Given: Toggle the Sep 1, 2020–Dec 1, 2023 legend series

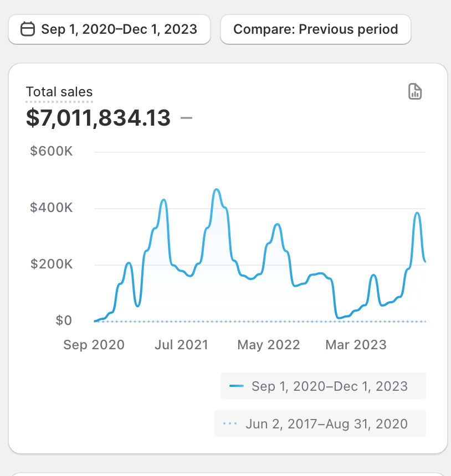Looking at the screenshot, I should click(323, 386).
